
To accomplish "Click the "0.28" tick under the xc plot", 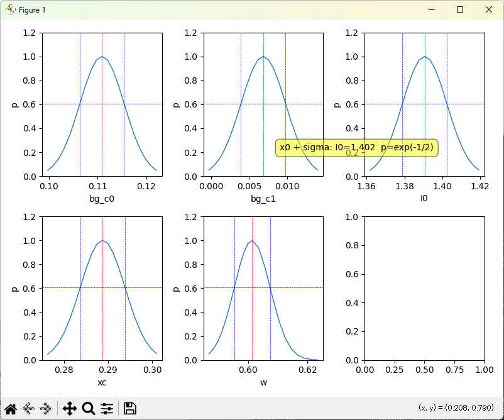I will point(64,370).
